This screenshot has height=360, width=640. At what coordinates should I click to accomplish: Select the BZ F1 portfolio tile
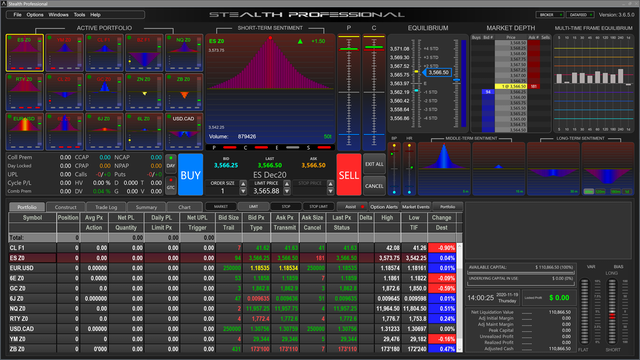(144, 53)
